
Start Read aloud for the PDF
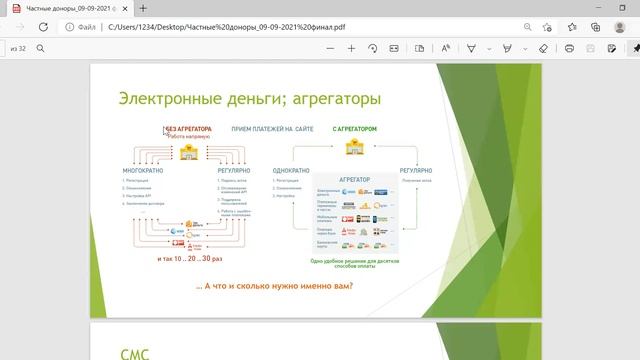[446, 49]
